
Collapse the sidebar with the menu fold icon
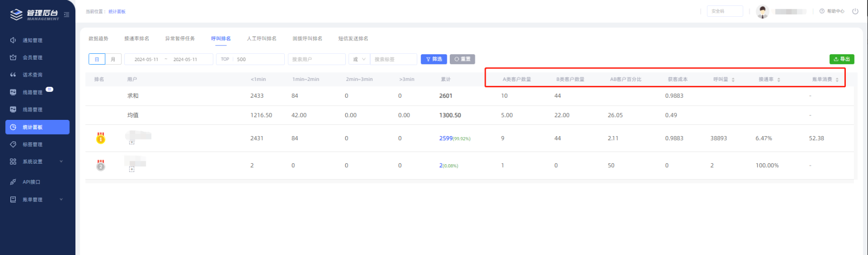click(x=67, y=15)
